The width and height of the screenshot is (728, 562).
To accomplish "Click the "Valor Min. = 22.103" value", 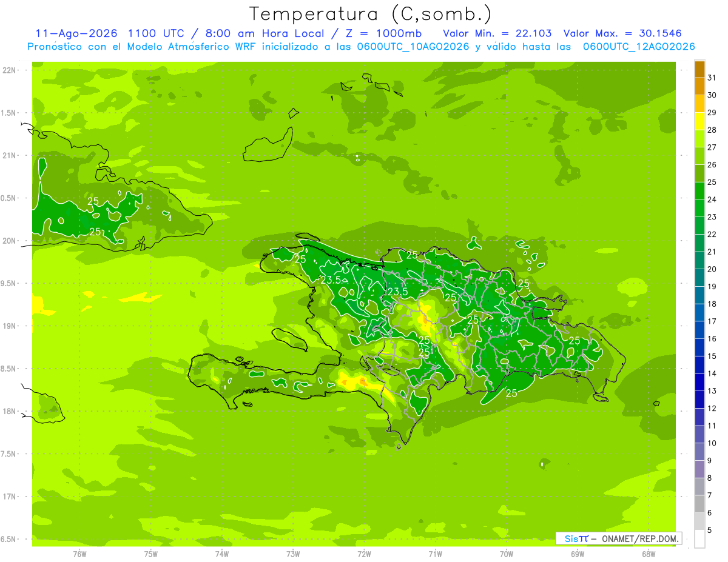I will (499, 33).
